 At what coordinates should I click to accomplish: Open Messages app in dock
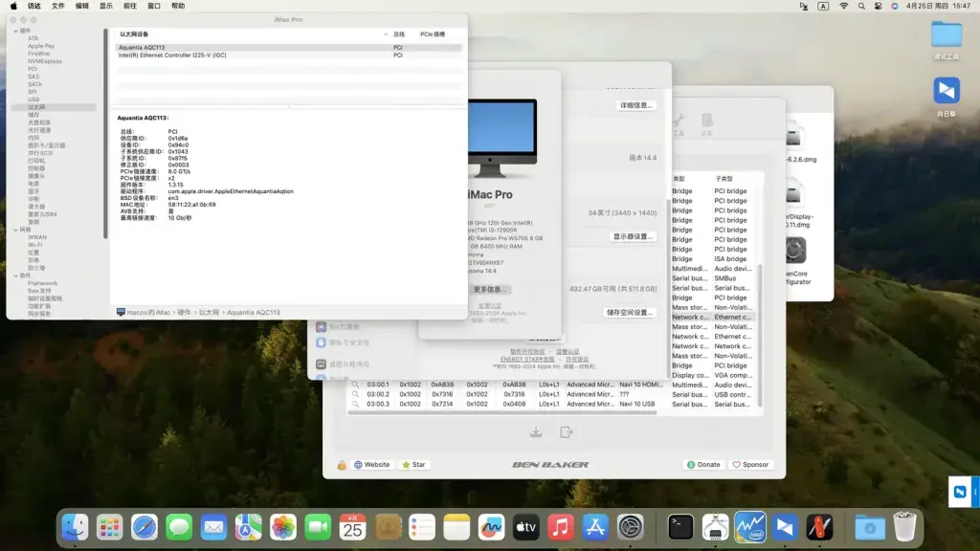click(179, 528)
